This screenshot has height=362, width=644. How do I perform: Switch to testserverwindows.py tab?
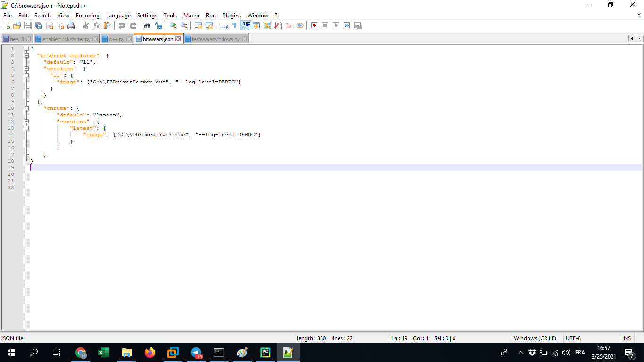click(x=216, y=39)
